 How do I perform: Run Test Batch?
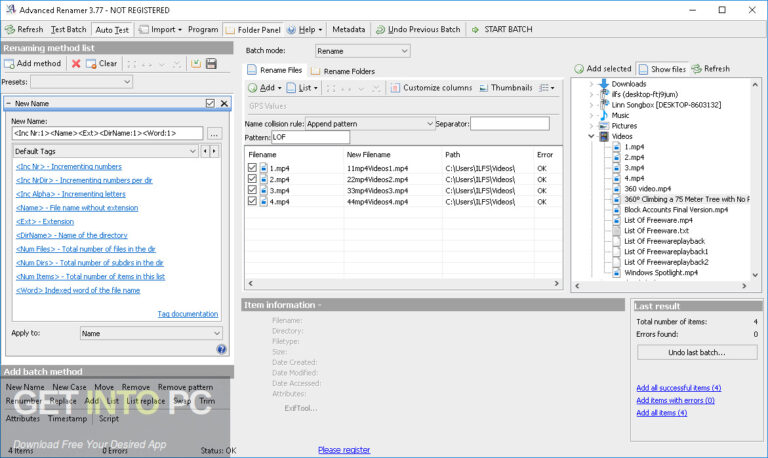point(69,29)
